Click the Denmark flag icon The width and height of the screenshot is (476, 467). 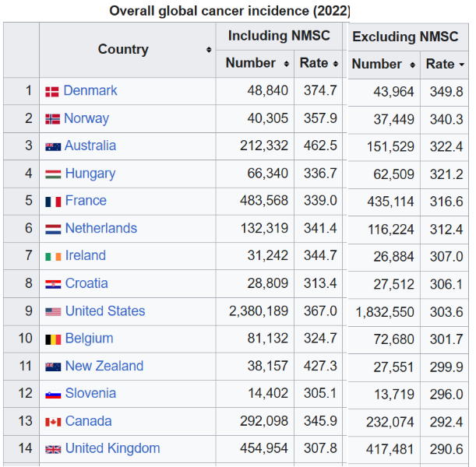pos(52,92)
